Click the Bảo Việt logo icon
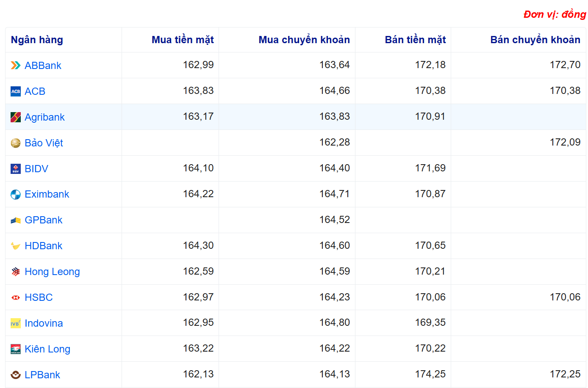The height and width of the screenshot is (388, 588). pos(16,143)
